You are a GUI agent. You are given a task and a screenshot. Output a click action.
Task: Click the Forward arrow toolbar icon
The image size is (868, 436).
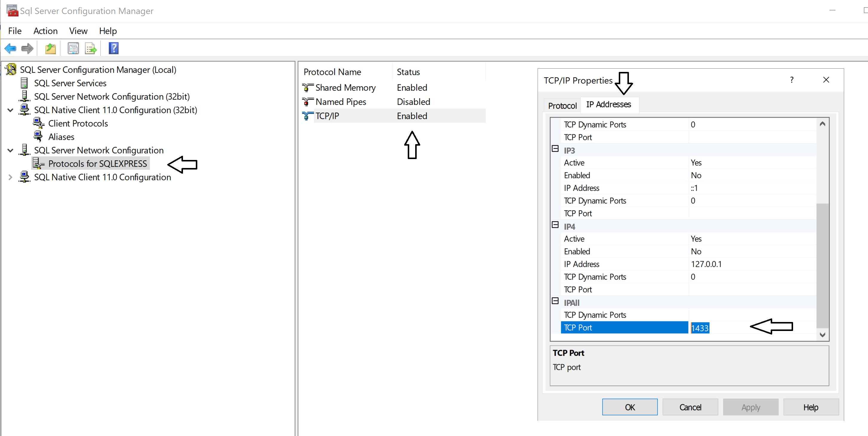pyautogui.click(x=27, y=49)
